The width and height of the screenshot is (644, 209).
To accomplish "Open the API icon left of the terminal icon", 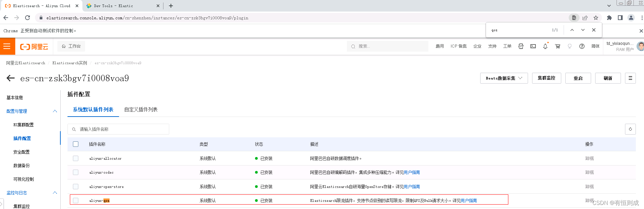I will 521,46.
